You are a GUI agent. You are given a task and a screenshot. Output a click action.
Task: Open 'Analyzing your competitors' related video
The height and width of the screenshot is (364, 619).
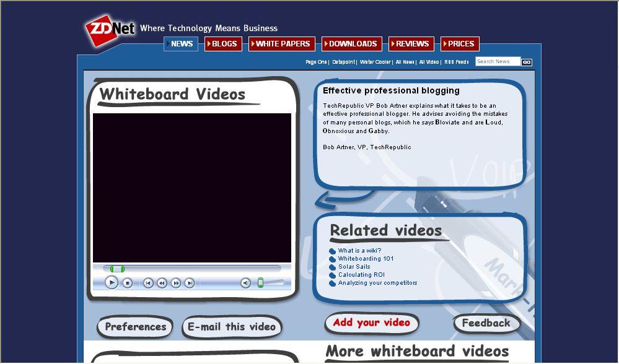pos(377,283)
